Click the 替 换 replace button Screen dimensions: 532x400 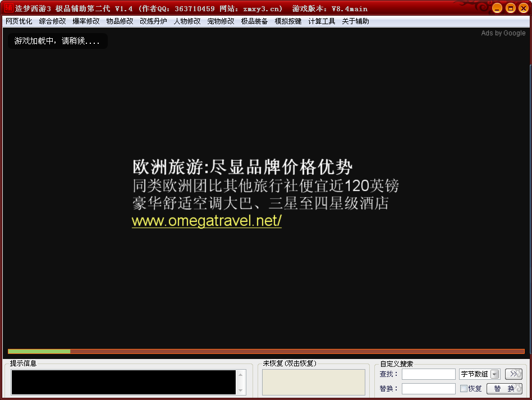tap(504, 389)
